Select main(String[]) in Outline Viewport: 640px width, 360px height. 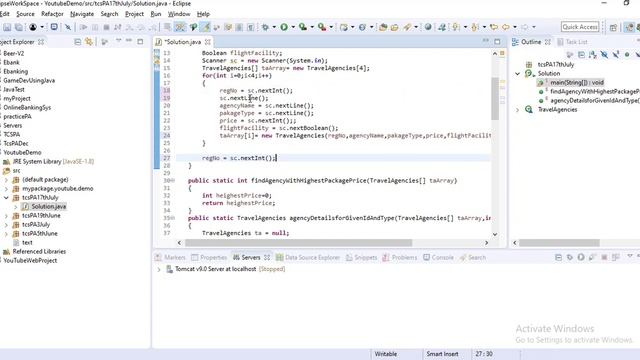click(x=577, y=83)
